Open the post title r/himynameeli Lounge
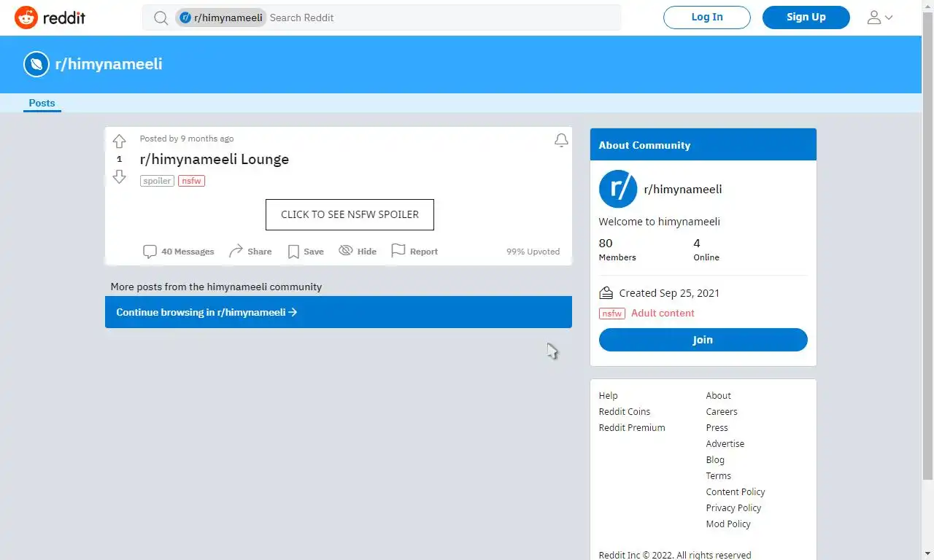Screen dimensions: 934x560 click(215, 159)
